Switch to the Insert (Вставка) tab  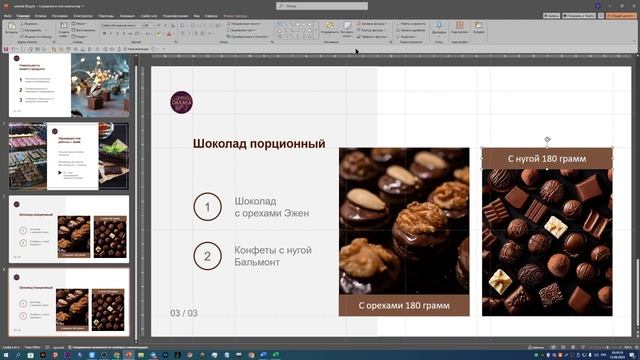[x=40, y=16]
